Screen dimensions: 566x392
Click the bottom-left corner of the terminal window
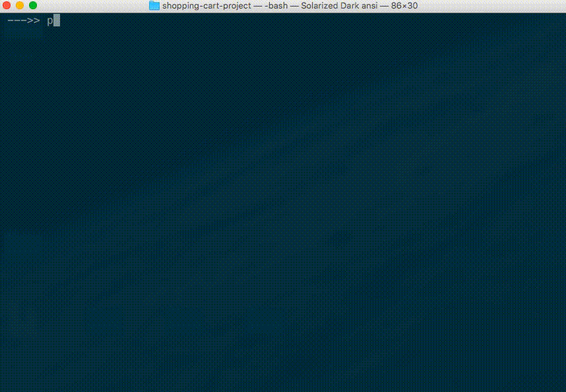coord(2,389)
